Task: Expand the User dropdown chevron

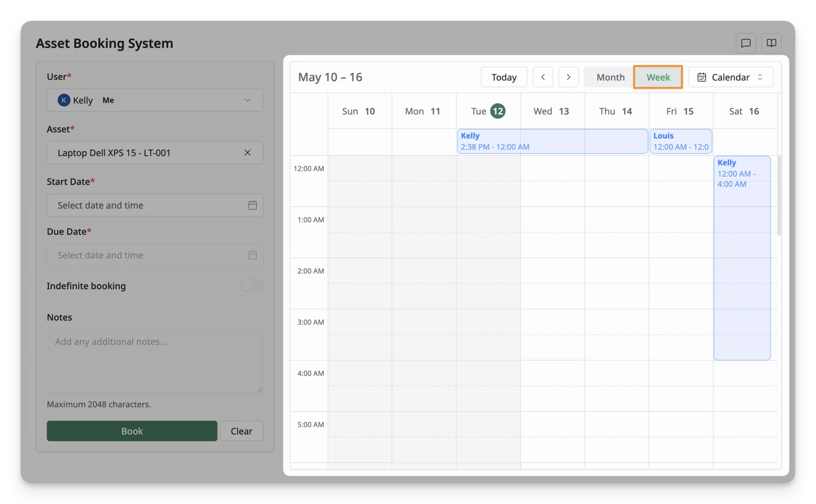Action: click(x=247, y=100)
